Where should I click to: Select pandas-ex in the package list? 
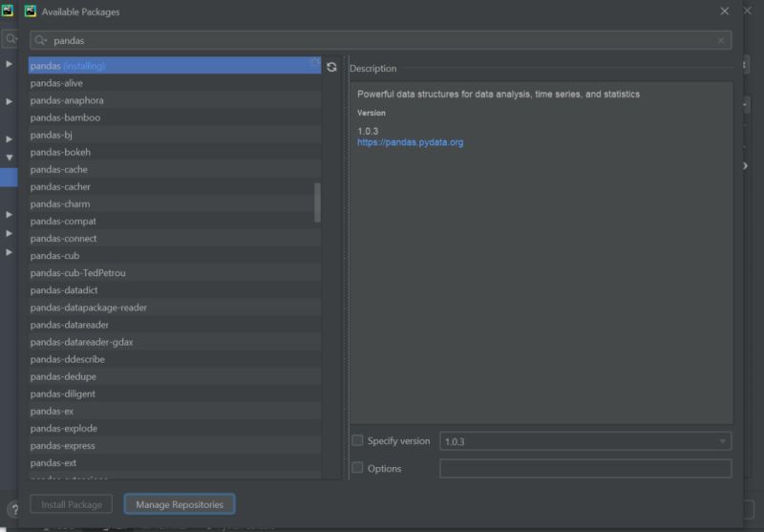pos(175,412)
